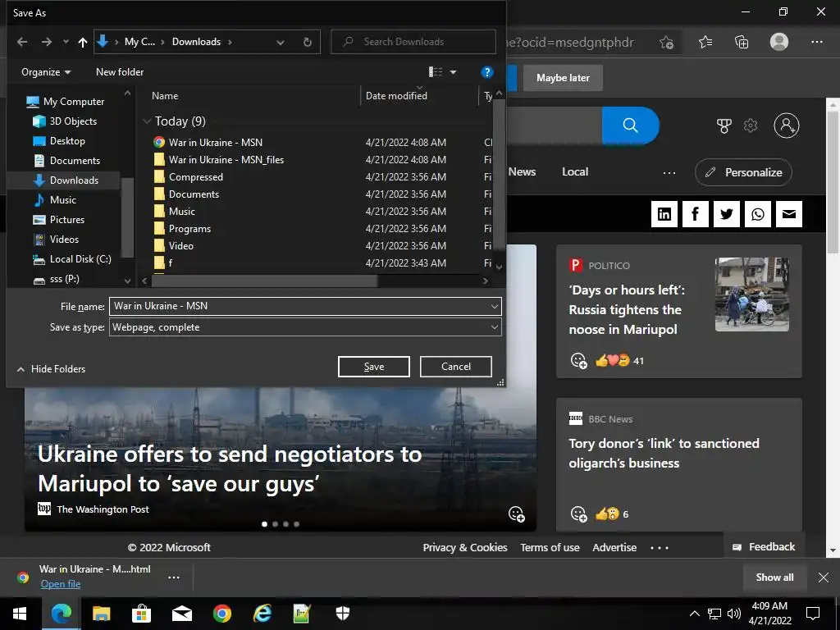The image size is (840, 630).
Task: Open the Politico Mariupol story thumbnail
Action: pos(751,294)
